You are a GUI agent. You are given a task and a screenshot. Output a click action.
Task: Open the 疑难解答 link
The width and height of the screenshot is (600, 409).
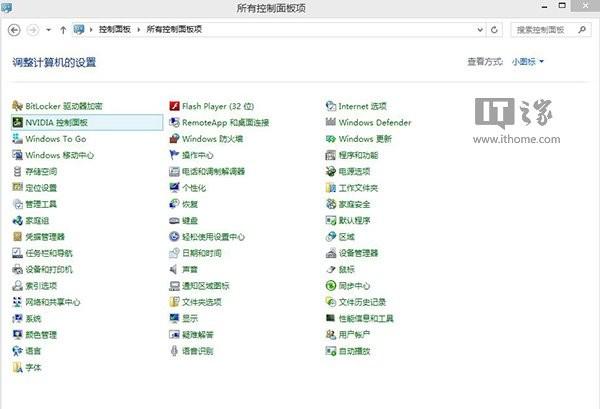coord(197,335)
